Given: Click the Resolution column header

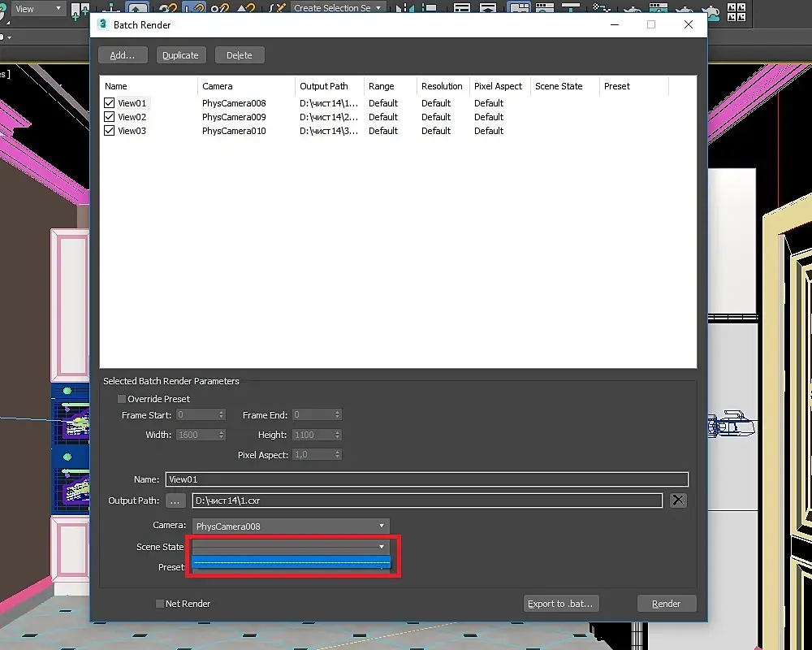Looking at the screenshot, I should (x=443, y=86).
